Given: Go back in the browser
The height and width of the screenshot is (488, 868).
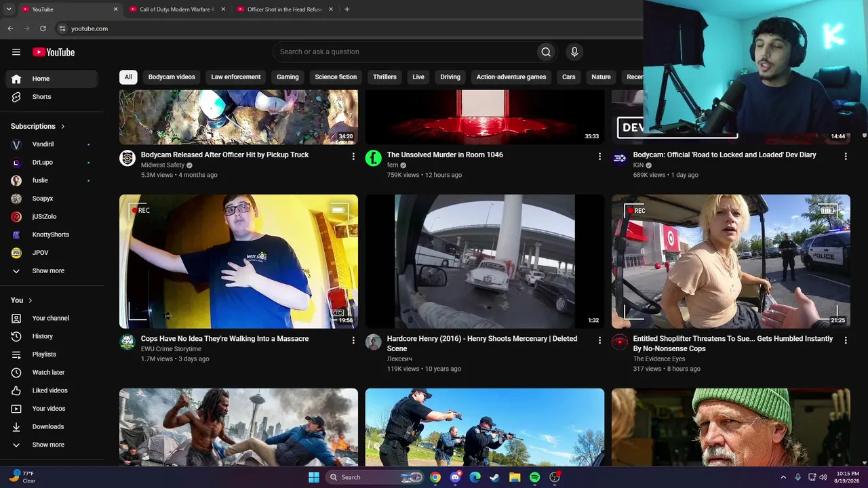Looking at the screenshot, I should [x=10, y=28].
